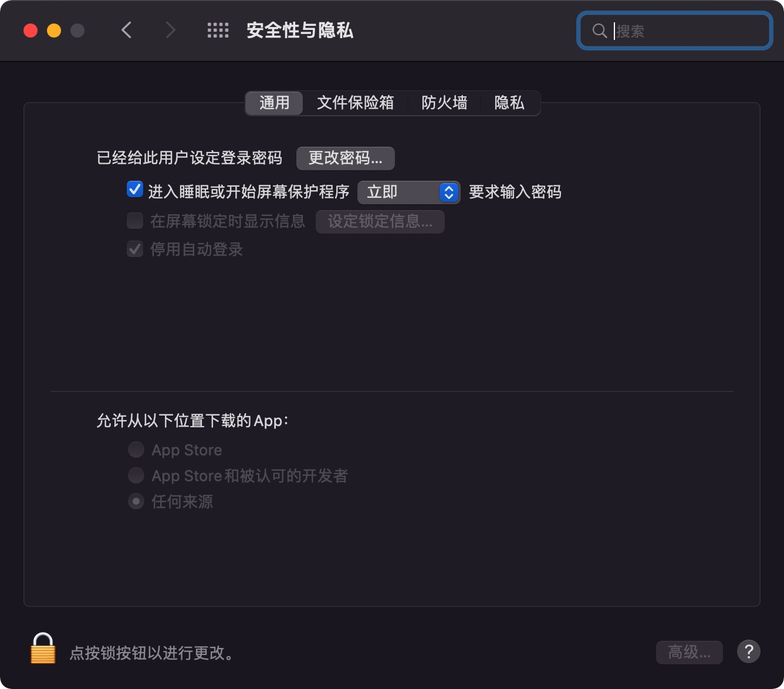Select the App Store radio option
The width and height of the screenshot is (784, 689).
(136, 450)
